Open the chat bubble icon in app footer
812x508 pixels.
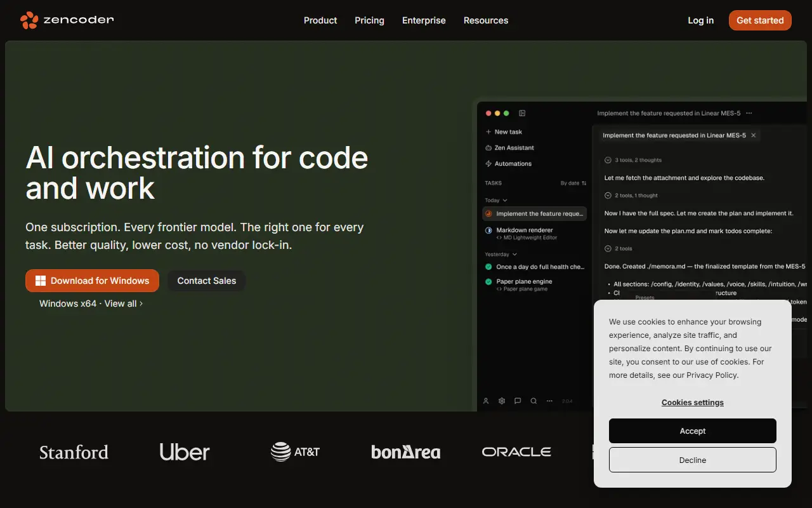(518, 401)
